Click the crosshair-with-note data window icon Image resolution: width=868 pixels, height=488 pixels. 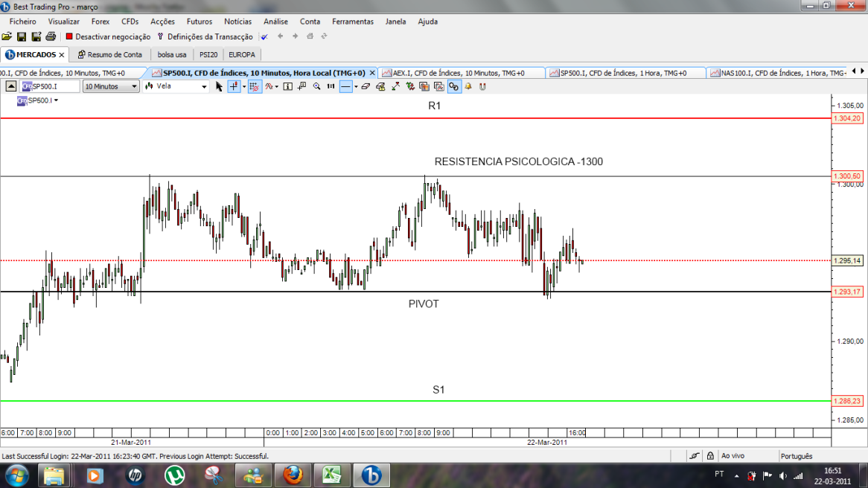tap(301, 86)
